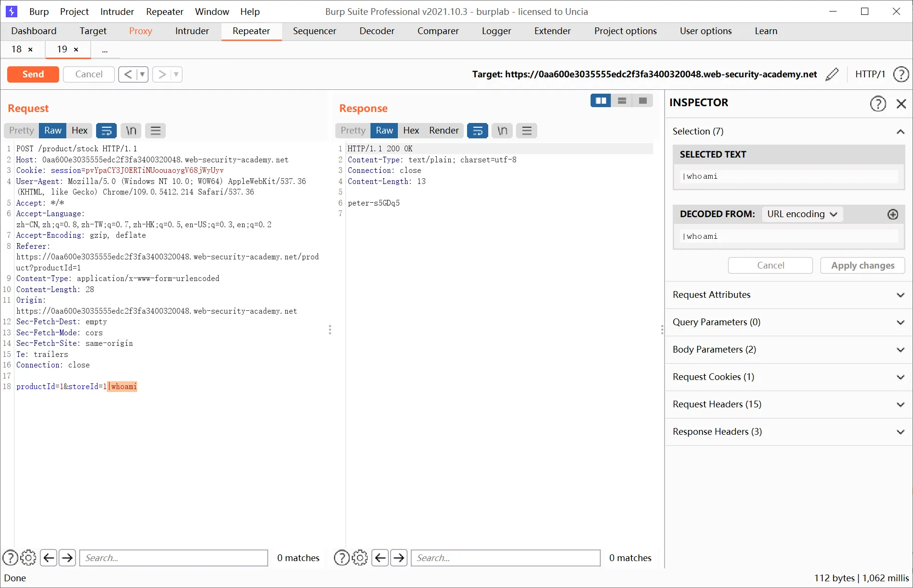
Task: Go to previous response search match
Action: [380, 558]
